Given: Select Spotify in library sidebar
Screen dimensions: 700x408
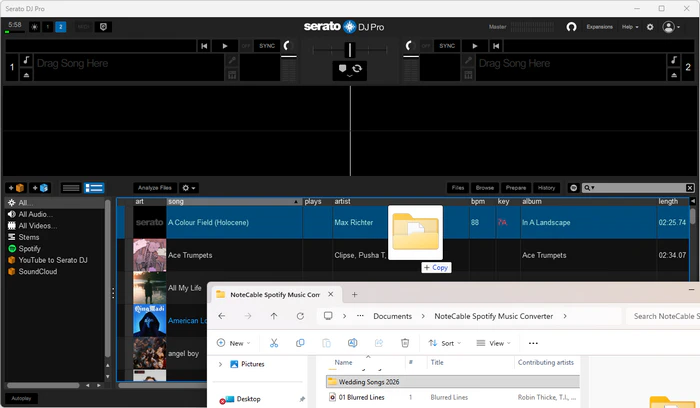Looking at the screenshot, I should 55,249.
